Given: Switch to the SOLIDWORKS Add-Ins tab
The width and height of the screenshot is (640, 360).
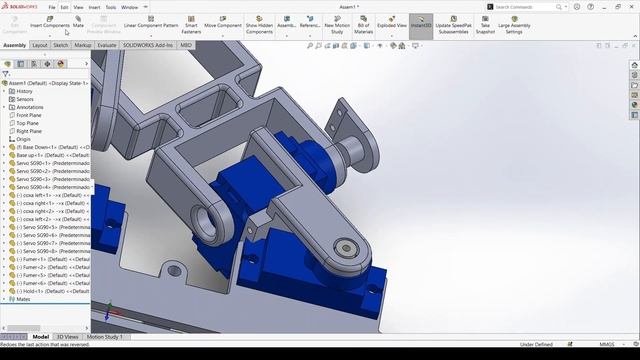Looking at the screenshot, I should click(148, 45).
